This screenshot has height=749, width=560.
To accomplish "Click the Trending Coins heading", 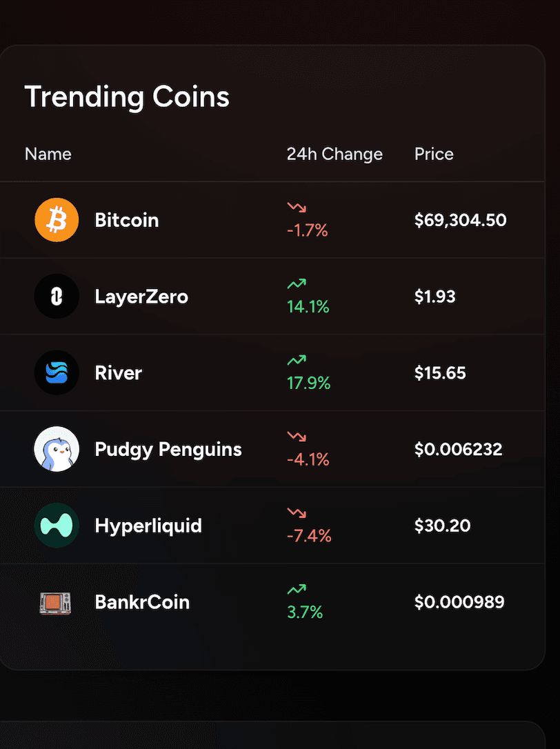I will click(127, 97).
